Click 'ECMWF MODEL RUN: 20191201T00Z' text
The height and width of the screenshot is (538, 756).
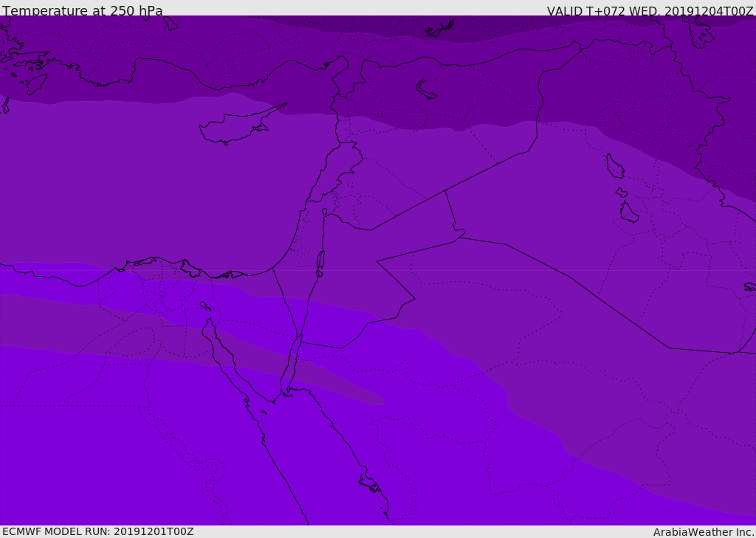click(x=98, y=532)
